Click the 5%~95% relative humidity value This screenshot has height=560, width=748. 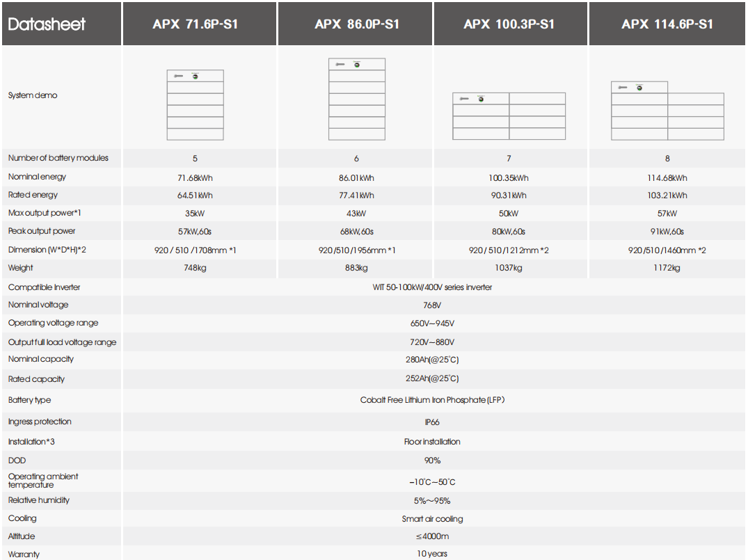pyautogui.click(x=432, y=501)
